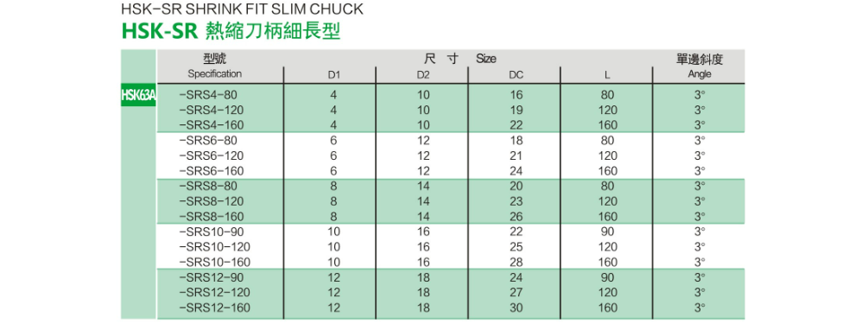Click the DC value 30 for SRS12-160
The height and width of the screenshot is (330, 868).
[x=516, y=308]
